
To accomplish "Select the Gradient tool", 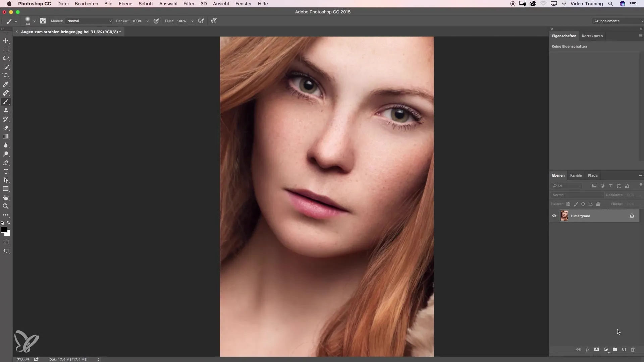I will [6, 136].
